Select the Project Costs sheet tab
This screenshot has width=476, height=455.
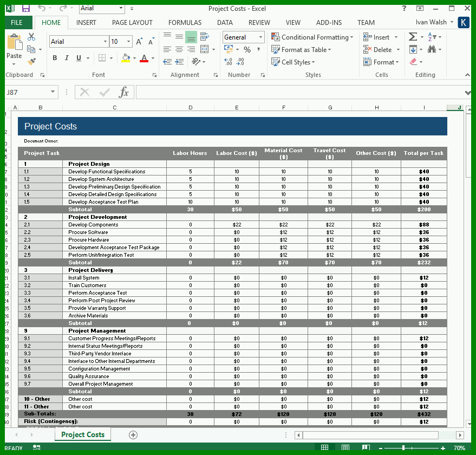pyautogui.click(x=82, y=434)
